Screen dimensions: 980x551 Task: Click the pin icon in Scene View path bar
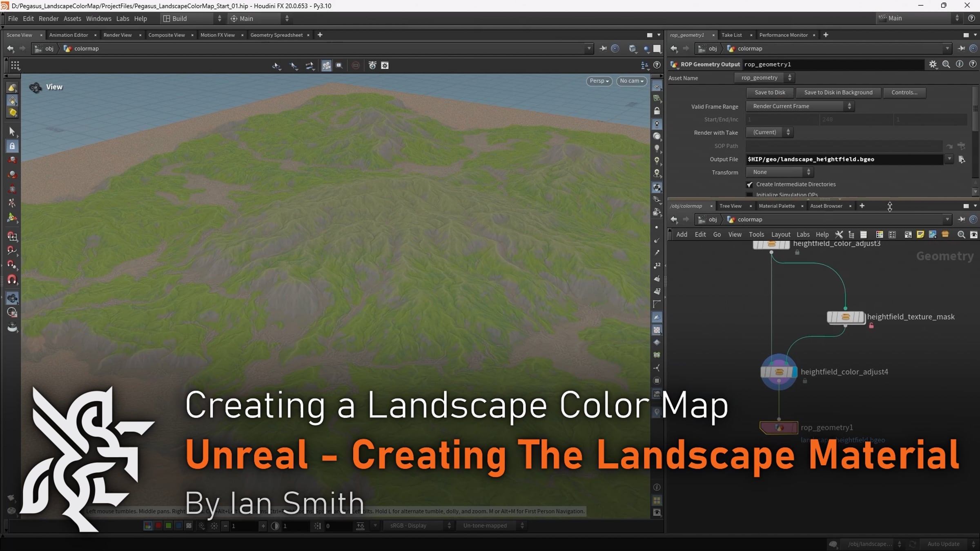603,48
